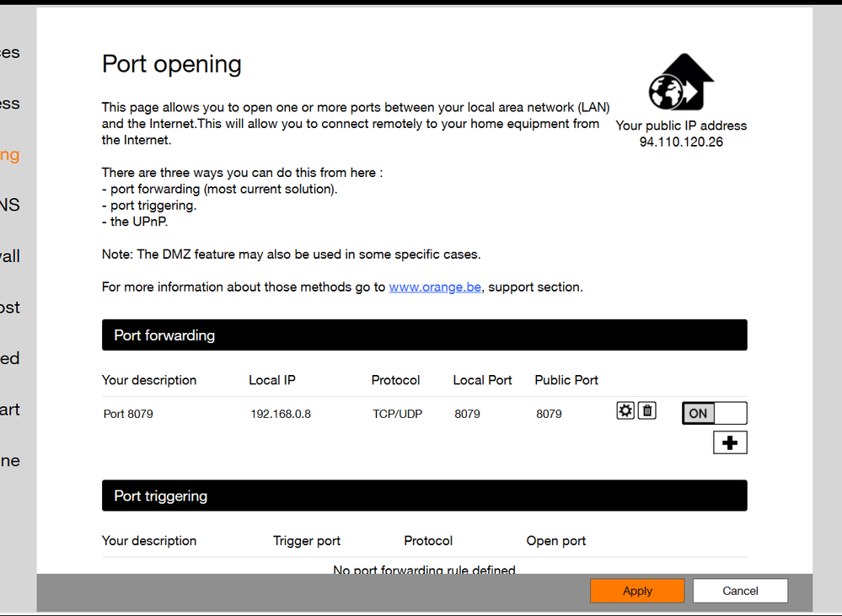Open the sidebar item ending in 'ess'
The height and width of the screenshot is (616, 842).
[x=9, y=103]
